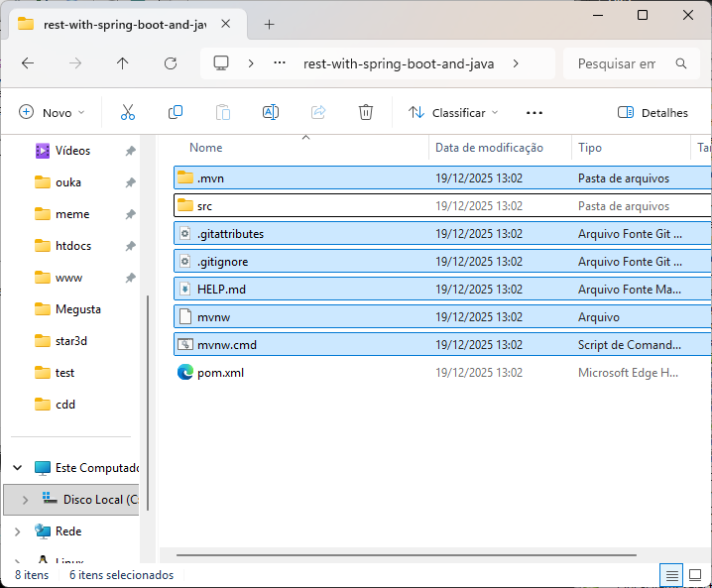The image size is (712, 588).
Task: Switch to large thumbnails view in status bar
Action: pos(695,575)
